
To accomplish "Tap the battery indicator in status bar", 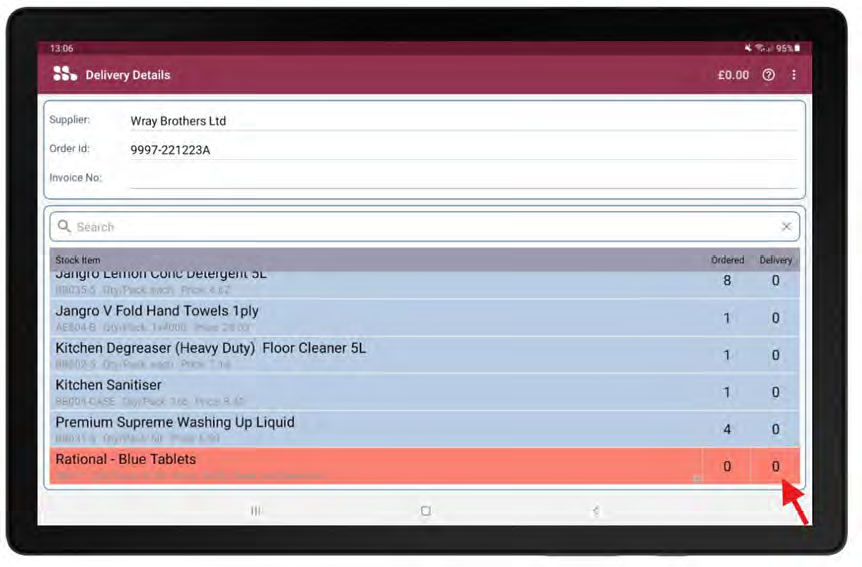I will click(796, 48).
